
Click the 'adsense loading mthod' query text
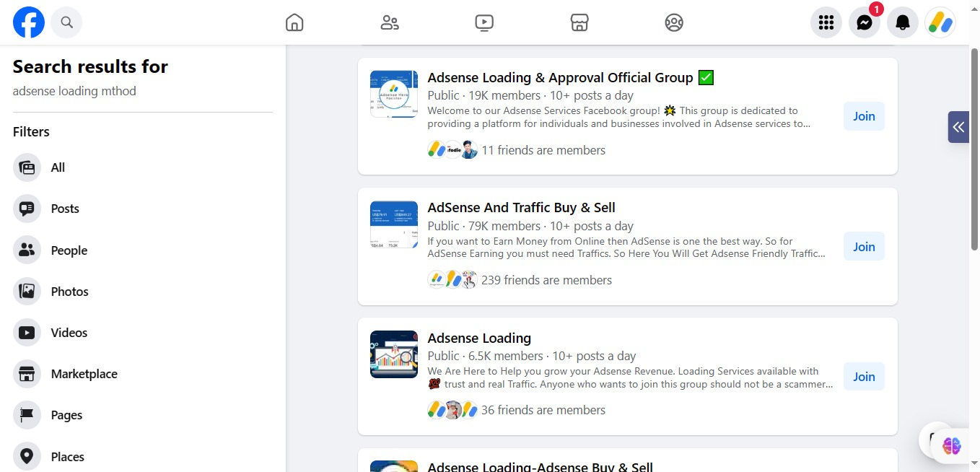coord(74,91)
